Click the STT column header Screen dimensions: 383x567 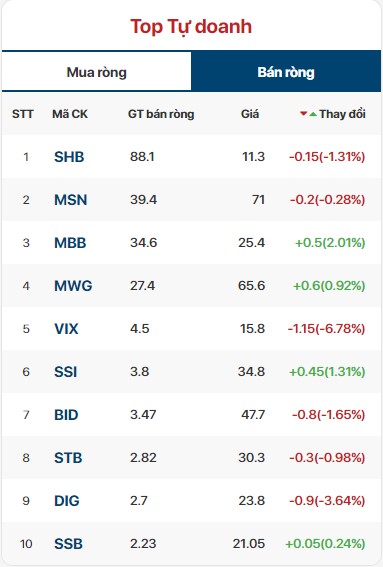[23, 114]
